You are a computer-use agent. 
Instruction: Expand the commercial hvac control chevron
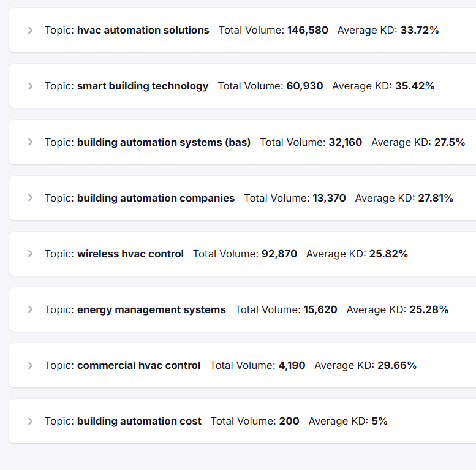pyautogui.click(x=30, y=366)
